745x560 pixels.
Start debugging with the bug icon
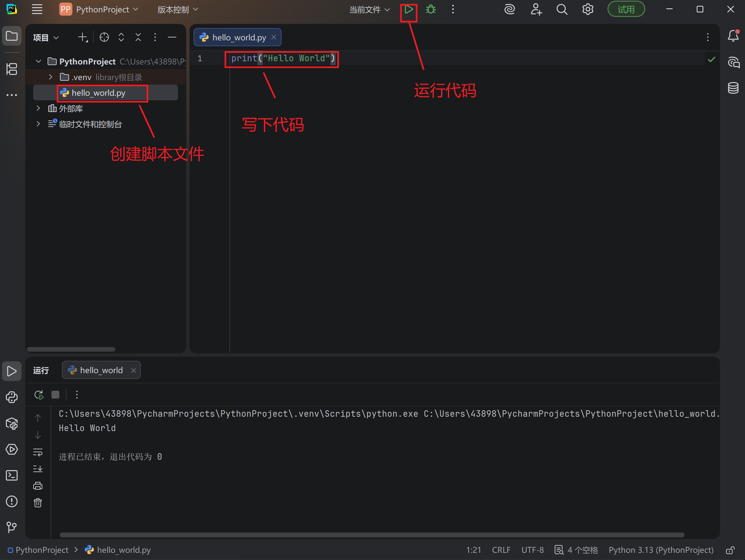pyautogui.click(x=431, y=10)
